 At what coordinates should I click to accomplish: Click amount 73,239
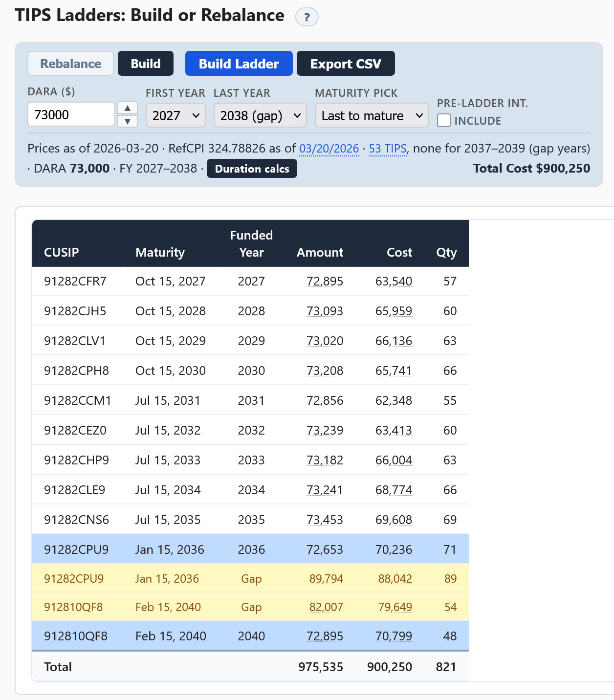pyautogui.click(x=325, y=430)
